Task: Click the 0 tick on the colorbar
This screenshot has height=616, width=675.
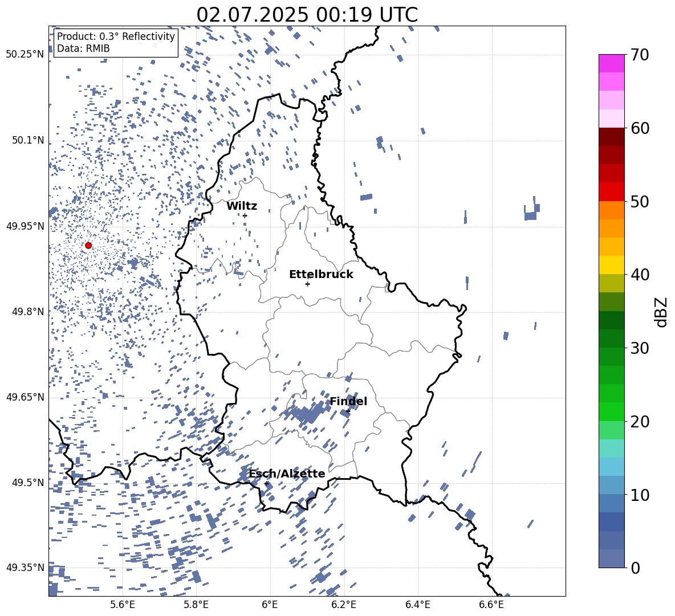Action: [635, 568]
